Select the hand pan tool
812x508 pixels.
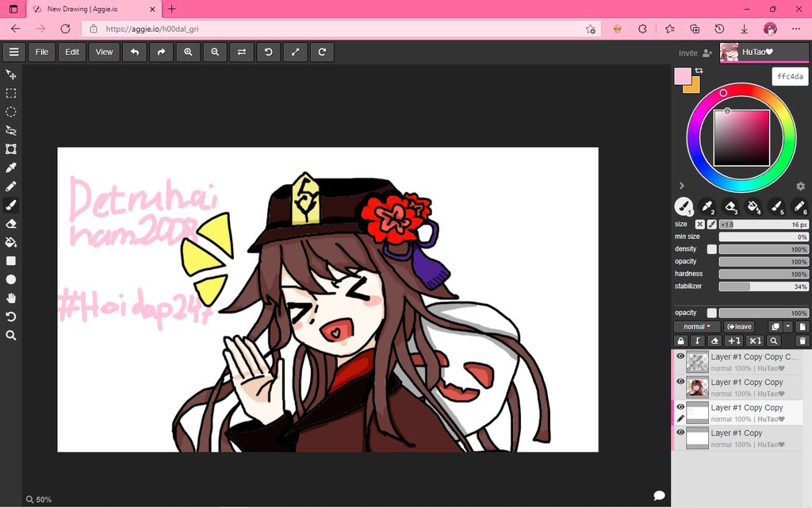[11, 298]
